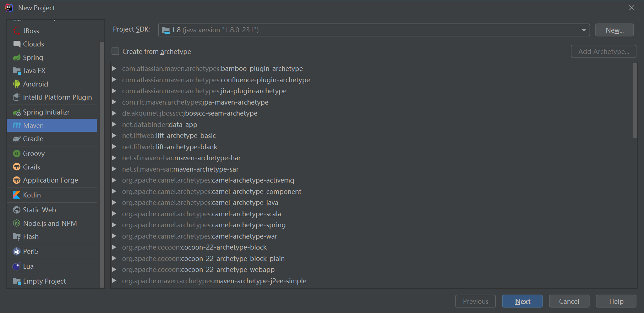Open the Project SDK dropdown
The image size is (644, 313).
(374, 30)
